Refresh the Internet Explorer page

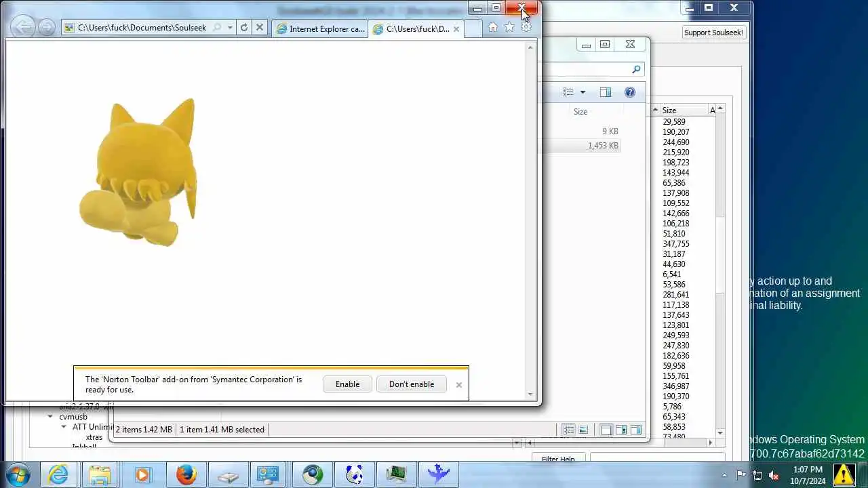tap(244, 28)
